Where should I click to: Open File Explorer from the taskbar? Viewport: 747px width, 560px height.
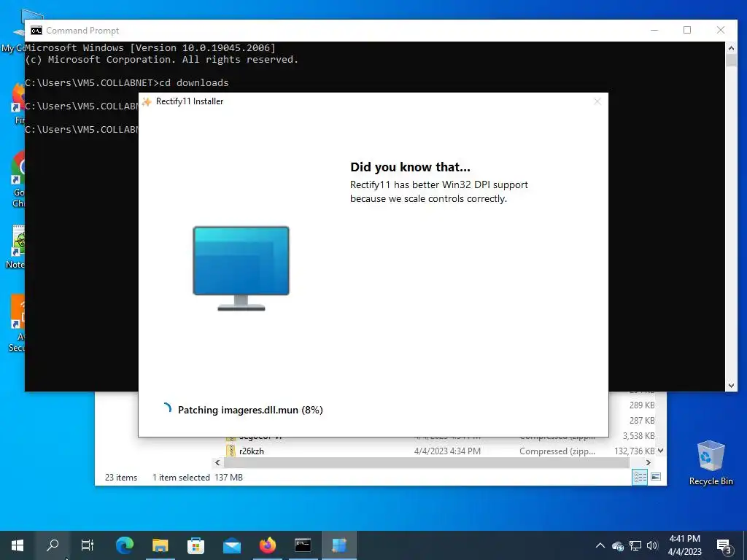[x=160, y=545]
